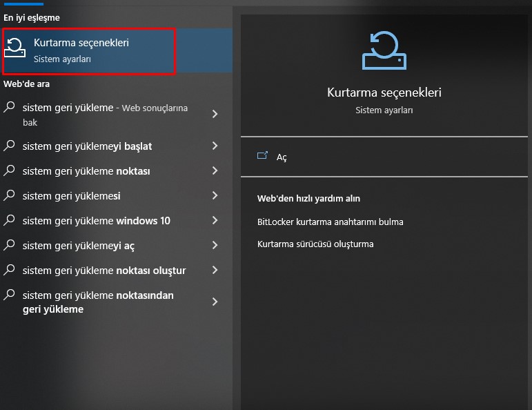Open the Kurtarma sürücüsü oluşturma link
532x410 pixels.
click(315, 244)
